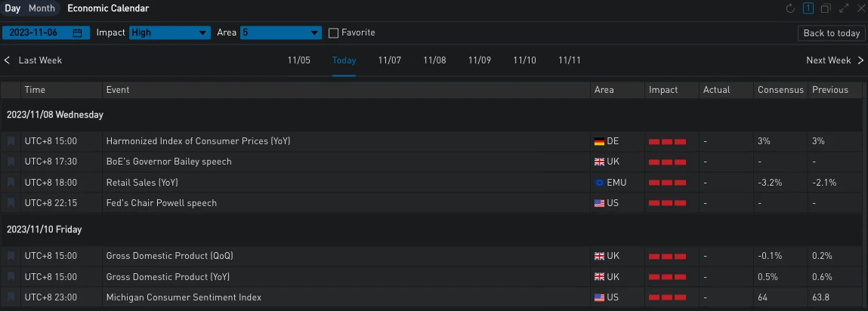Bookmark the BoE's Governor Bailey speech
This screenshot has height=311, width=868.
pyautogui.click(x=11, y=162)
